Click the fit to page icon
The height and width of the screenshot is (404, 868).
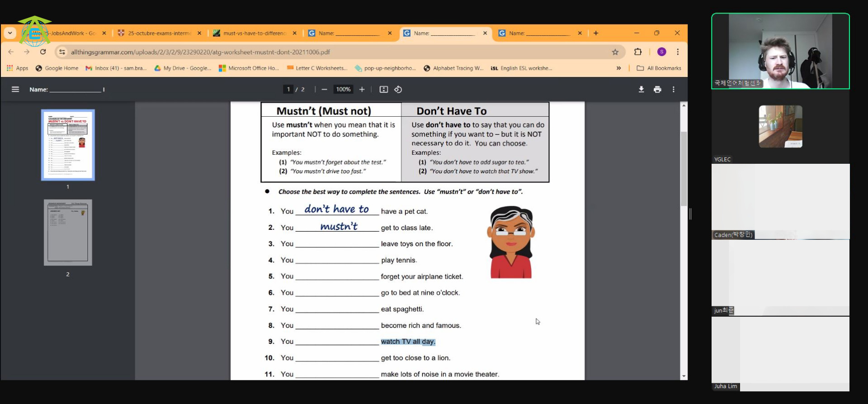pyautogui.click(x=384, y=90)
